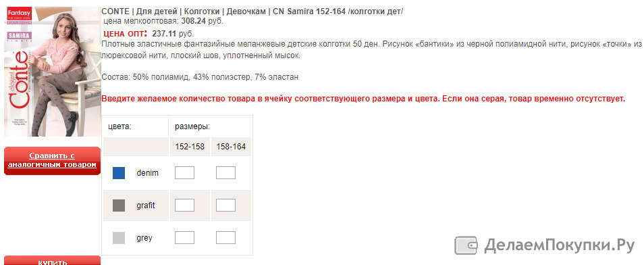Click denim quantity field for size 152-158
This screenshot has height=265, width=644.
click(x=184, y=173)
